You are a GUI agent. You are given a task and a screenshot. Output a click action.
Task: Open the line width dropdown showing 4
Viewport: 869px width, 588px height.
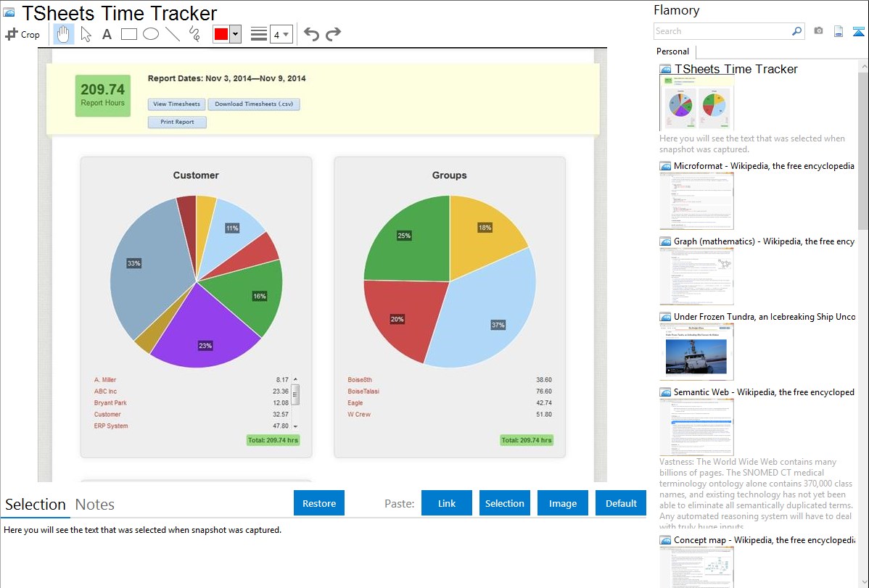tap(281, 34)
